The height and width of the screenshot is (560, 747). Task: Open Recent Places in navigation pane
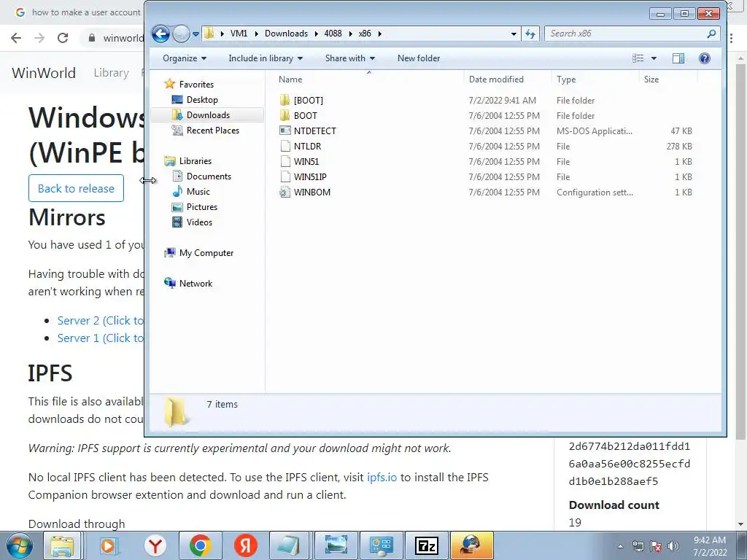(213, 130)
